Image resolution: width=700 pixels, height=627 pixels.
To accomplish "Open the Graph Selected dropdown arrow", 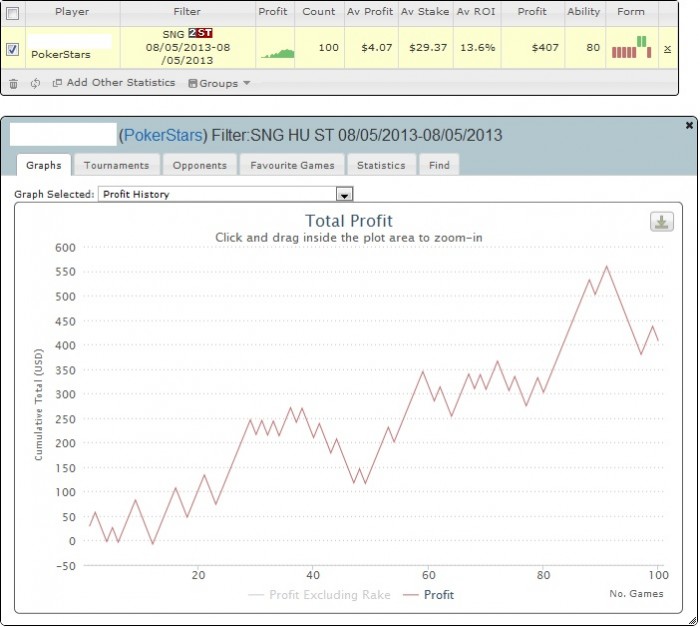I will 344,194.
